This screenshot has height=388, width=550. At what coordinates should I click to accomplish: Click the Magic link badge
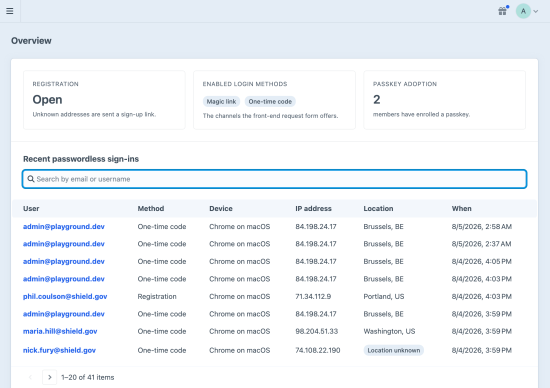click(221, 101)
